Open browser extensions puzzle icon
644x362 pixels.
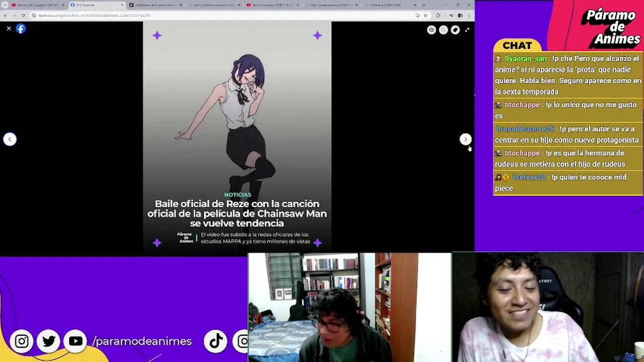(x=438, y=16)
